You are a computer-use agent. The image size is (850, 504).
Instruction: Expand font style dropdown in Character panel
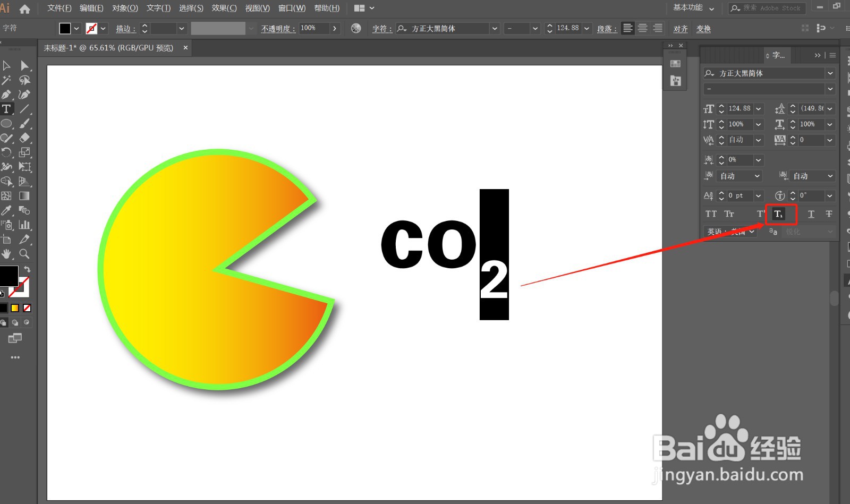830,89
